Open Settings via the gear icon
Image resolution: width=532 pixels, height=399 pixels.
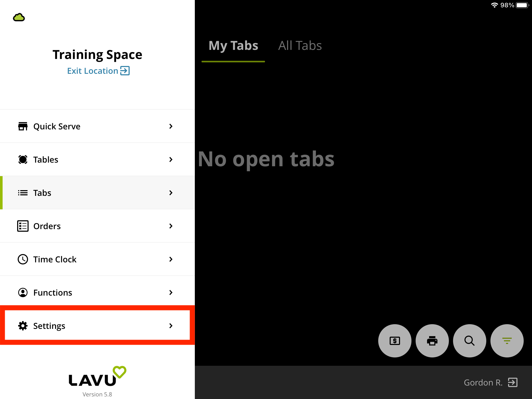[23, 326]
